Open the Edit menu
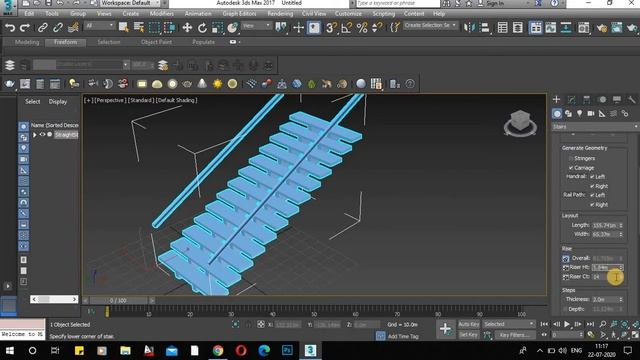This screenshot has height=360, width=640. (29, 13)
